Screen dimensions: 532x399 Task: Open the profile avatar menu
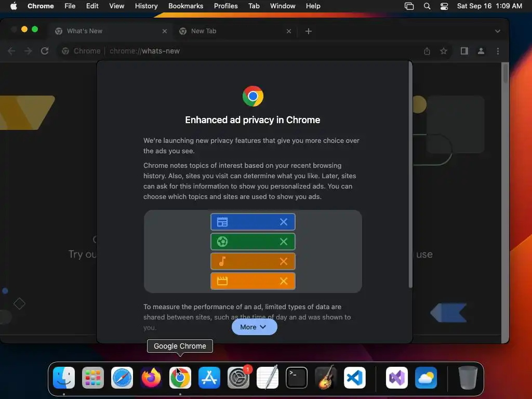[x=481, y=51]
